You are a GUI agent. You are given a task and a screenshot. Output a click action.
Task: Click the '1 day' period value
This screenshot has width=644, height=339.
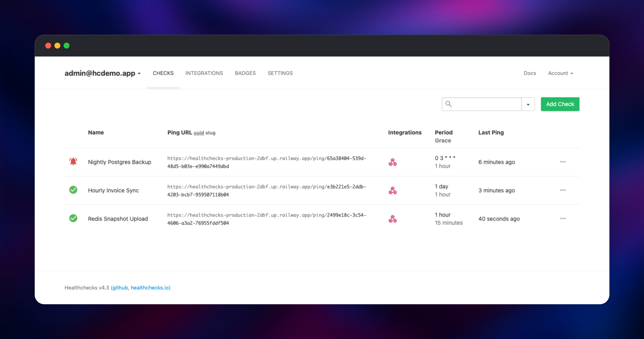tap(441, 186)
